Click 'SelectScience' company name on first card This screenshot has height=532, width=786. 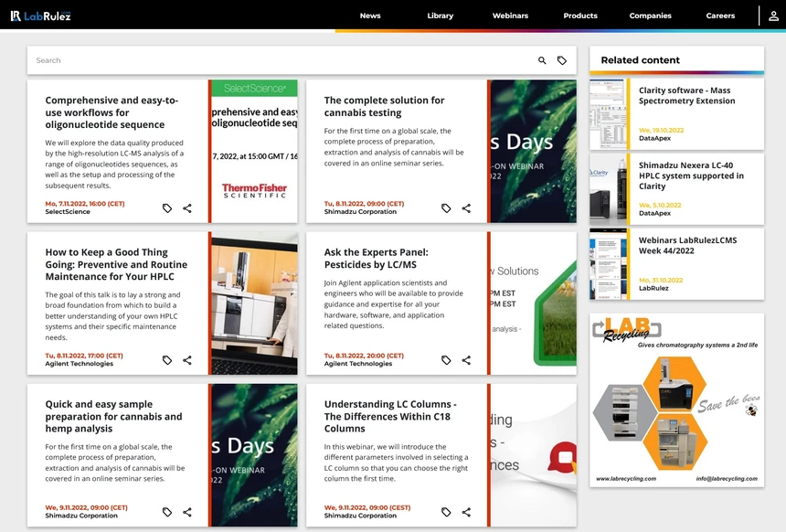[x=68, y=211]
